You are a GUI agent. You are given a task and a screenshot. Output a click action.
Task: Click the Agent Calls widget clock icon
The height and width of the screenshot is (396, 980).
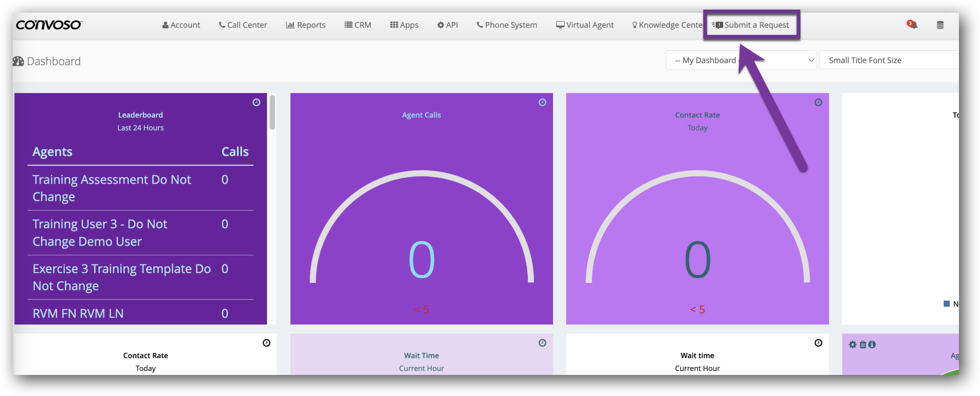point(542,102)
